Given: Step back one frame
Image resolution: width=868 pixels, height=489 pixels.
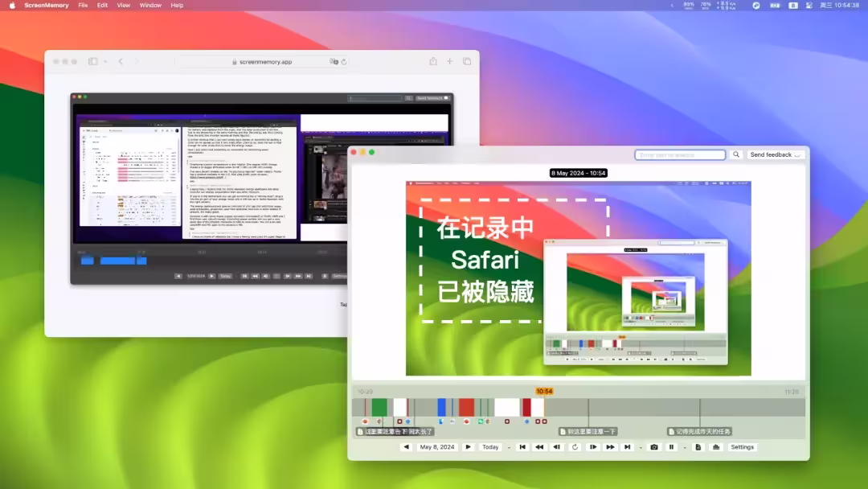Looking at the screenshot, I should 557,447.
